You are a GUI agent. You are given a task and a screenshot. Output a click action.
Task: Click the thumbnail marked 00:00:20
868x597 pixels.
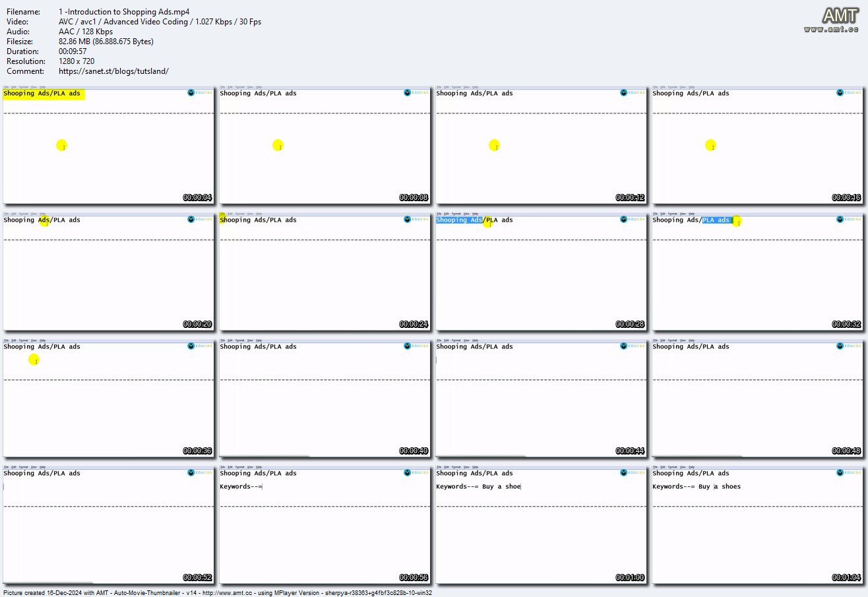[x=108, y=270]
